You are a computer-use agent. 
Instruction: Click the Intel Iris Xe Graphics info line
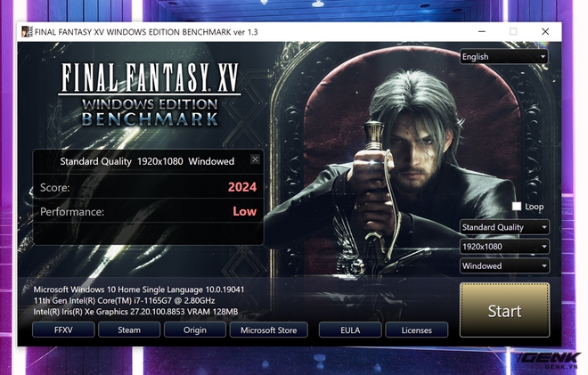coord(135,312)
